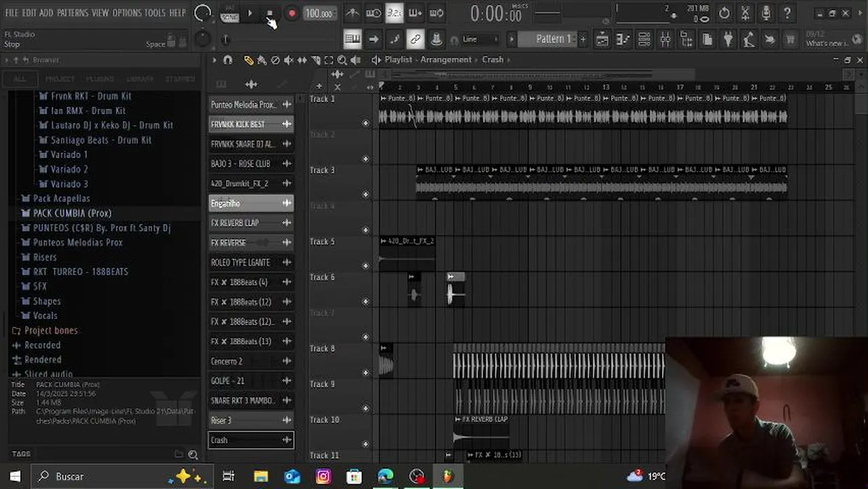Open the Playlist view icon

click(602, 39)
